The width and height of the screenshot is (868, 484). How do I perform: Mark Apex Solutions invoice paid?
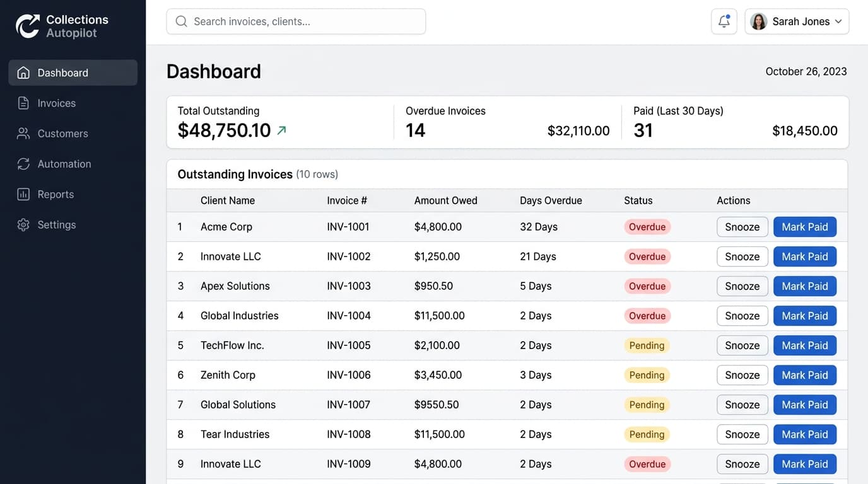(x=805, y=286)
